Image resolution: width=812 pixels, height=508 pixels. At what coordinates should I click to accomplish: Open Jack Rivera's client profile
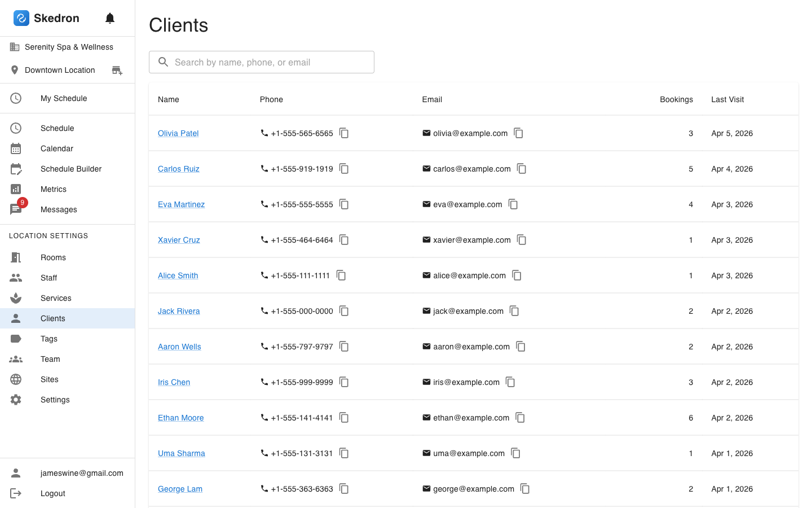pos(179,311)
